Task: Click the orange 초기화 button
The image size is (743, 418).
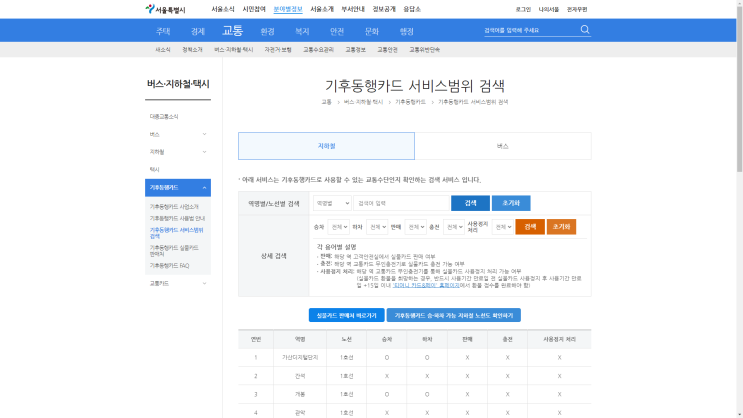Action: [561, 227]
